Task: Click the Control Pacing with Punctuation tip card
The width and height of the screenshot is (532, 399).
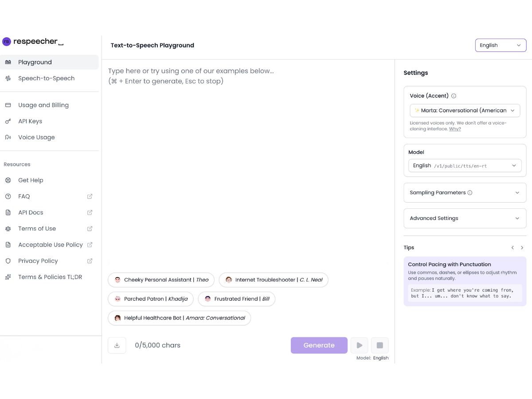Action: [465, 282]
